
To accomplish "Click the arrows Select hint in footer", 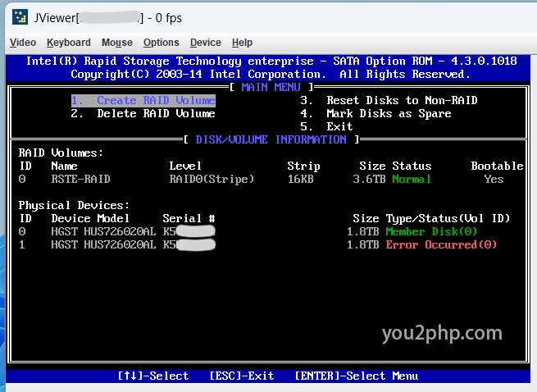I will coord(153,376).
